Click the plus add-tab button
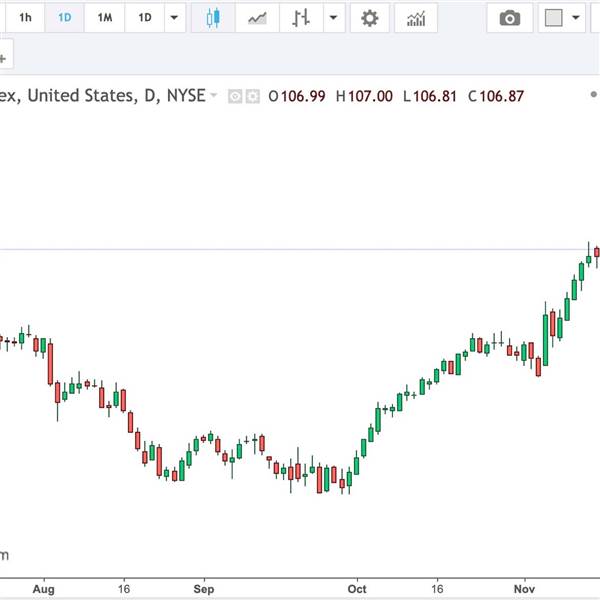600x600 pixels. coord(3,59)
